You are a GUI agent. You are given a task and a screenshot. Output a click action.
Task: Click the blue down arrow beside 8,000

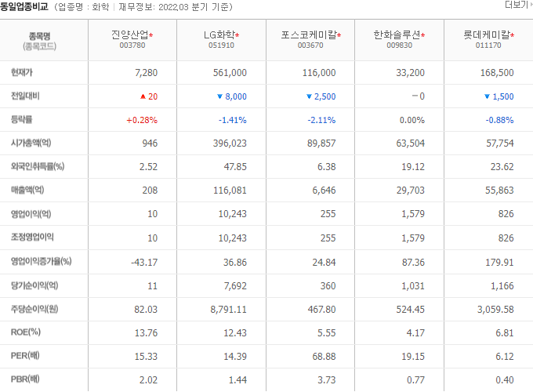pyautogui.click(x=219, y=96)
